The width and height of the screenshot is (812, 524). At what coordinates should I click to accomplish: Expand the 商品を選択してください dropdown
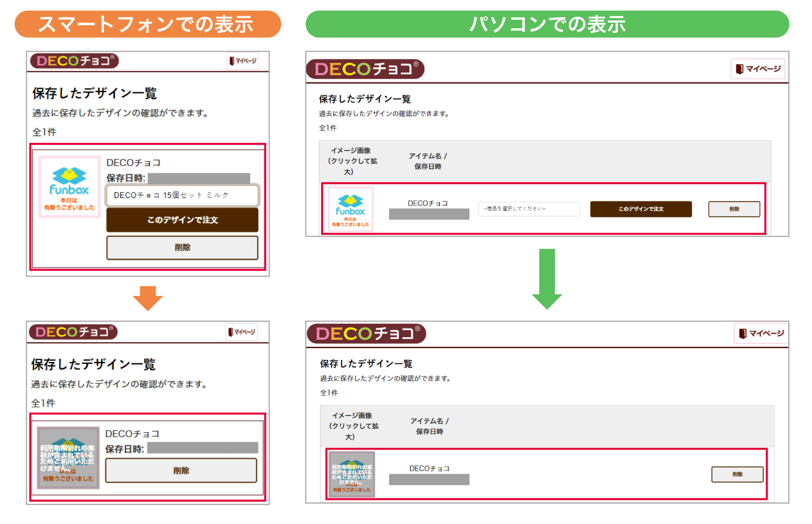click(529, 209)
